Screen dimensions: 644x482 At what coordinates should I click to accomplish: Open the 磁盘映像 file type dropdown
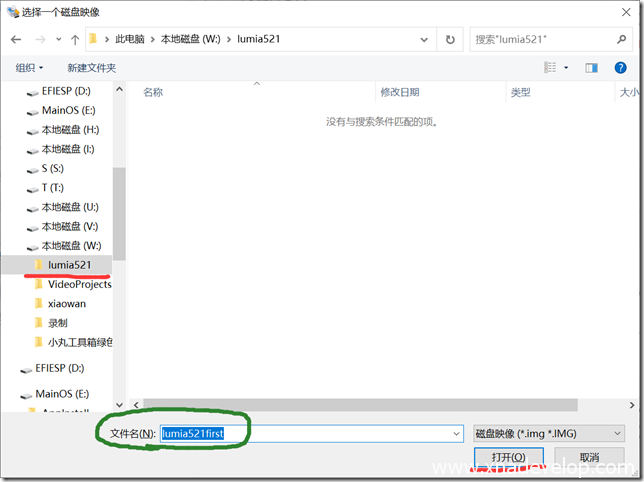(548, 433)
